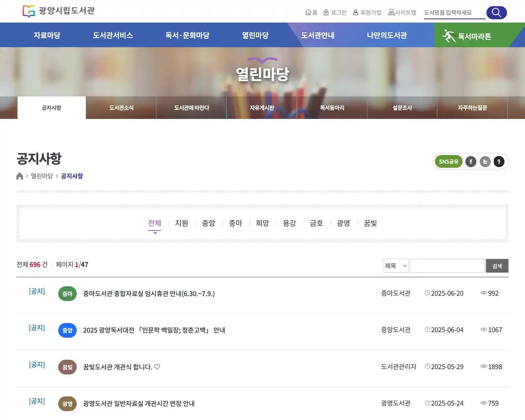The width and height of the screenshot is (525, 420).
Task: Share page on Facebook icon
Action: tap(471, 162)
